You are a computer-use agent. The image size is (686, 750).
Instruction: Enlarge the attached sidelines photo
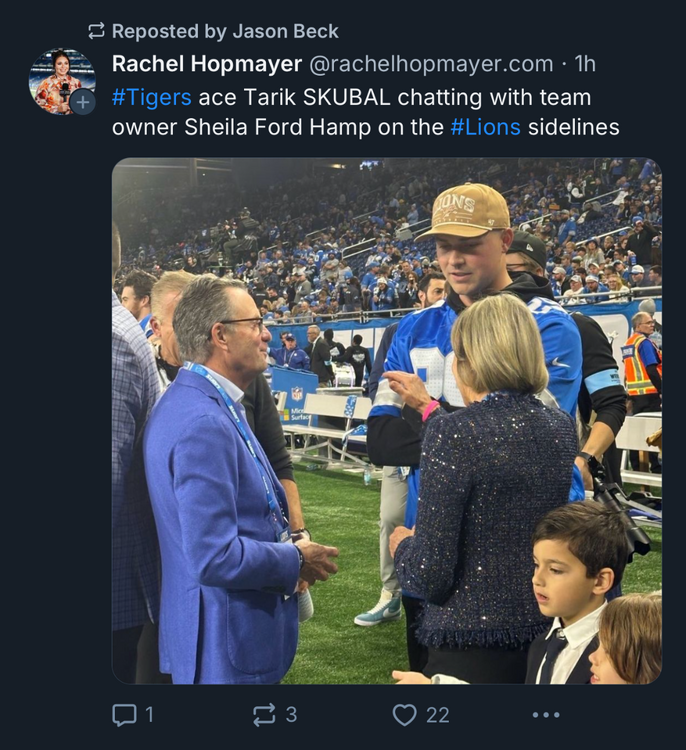(386, 420)
